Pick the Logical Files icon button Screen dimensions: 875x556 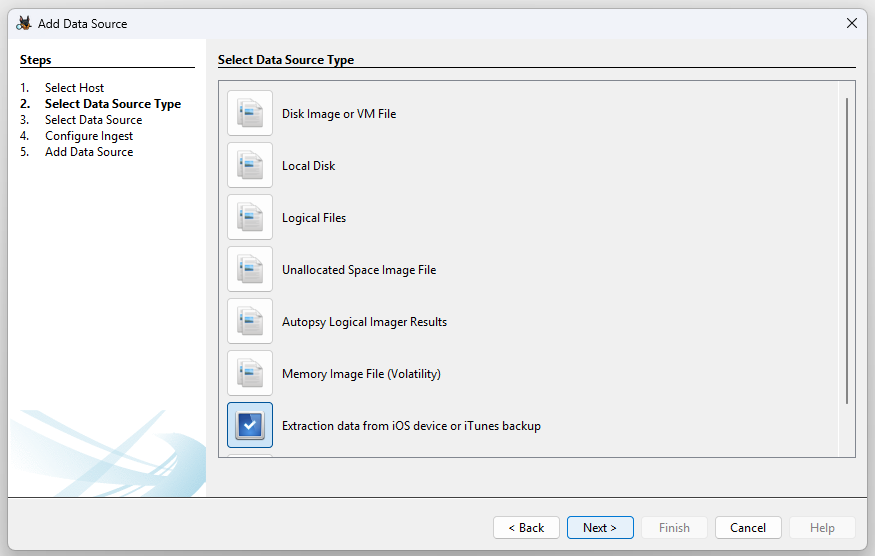250,217
